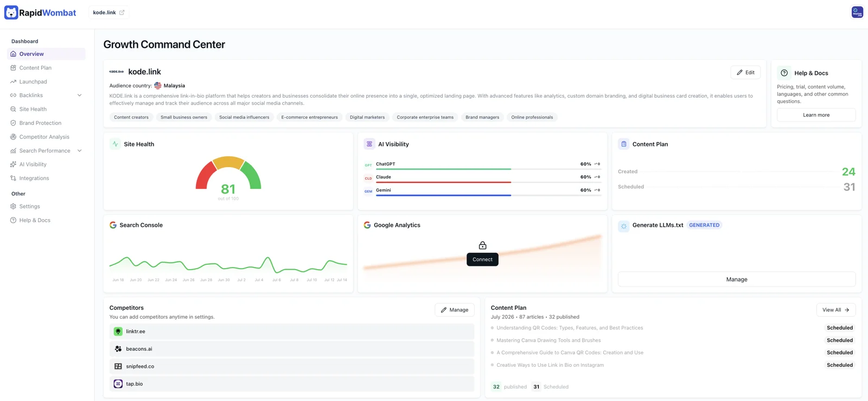Click the Brand Protection shield icon
Viewport: 868px width, 401px height.
tap(13, 123)
